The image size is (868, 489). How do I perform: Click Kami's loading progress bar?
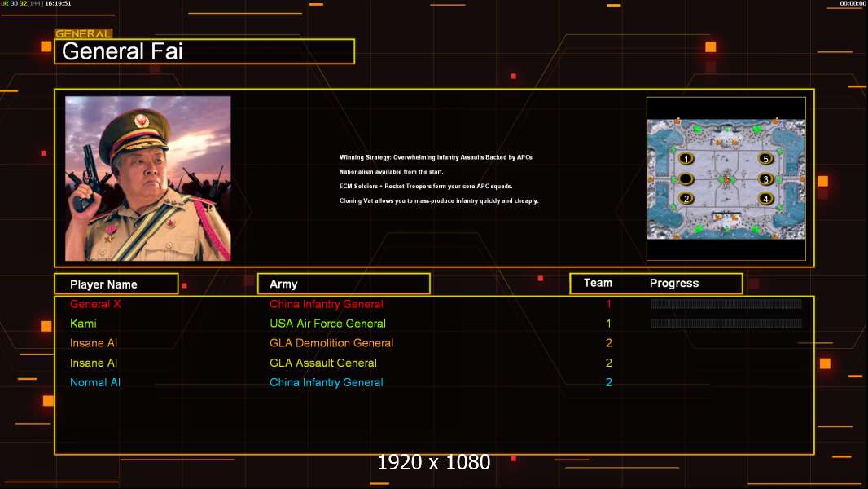pyautogui.click(x=726, y=324)
